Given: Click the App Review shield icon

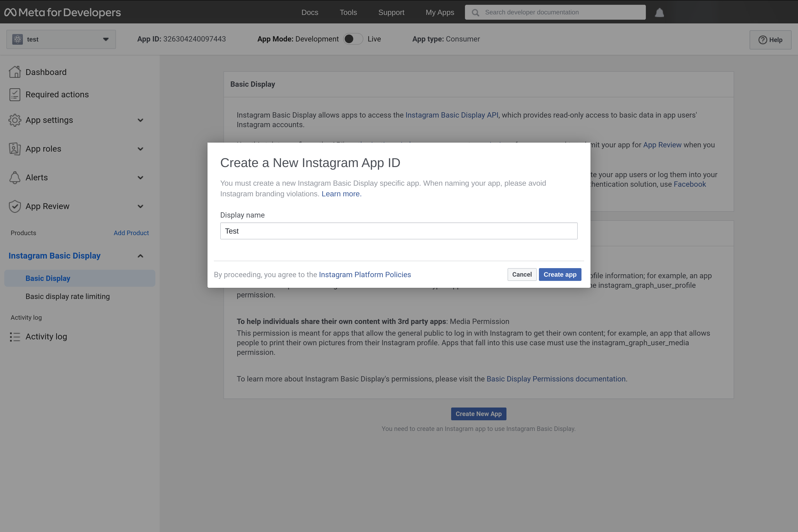Looking at the screenshot, I should tap(15, 206).
